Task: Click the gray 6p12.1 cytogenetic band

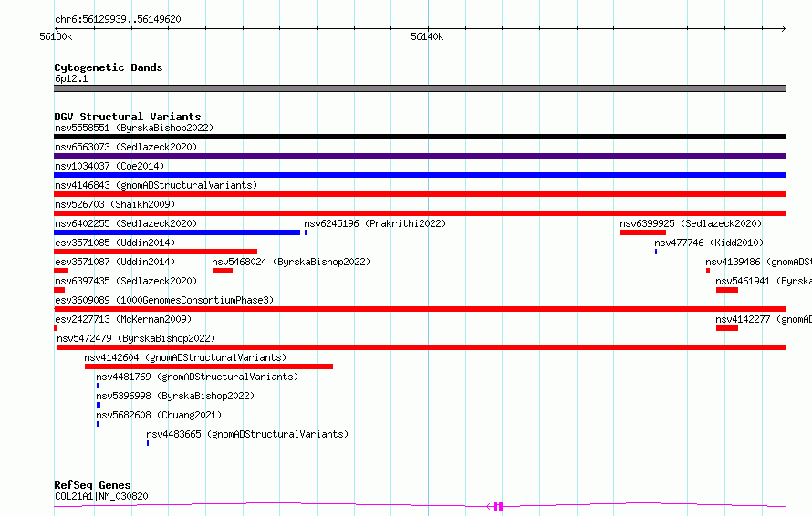Action: pyautogui.click(x=420, y=88)
